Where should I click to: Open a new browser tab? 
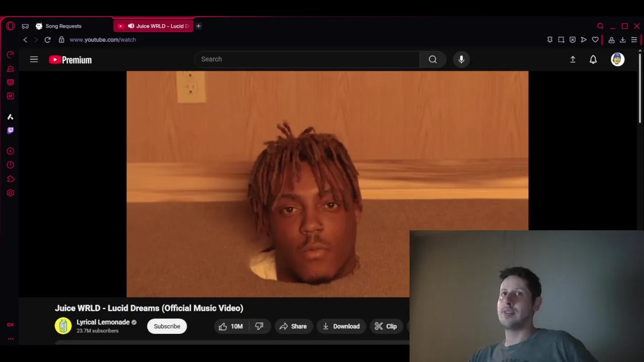(198, 26)
